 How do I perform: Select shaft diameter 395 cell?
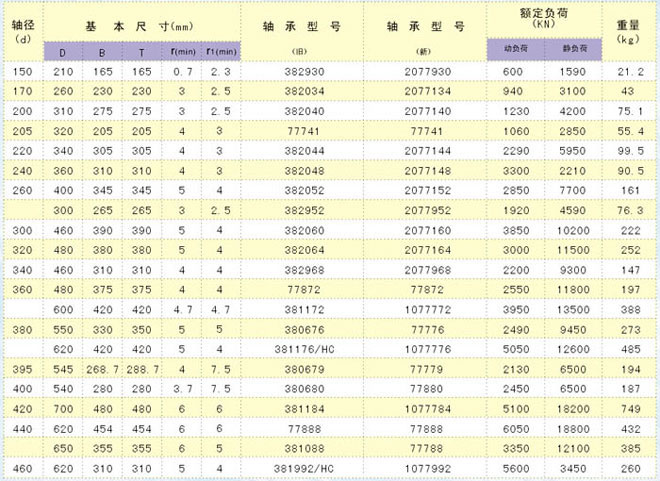22,369
